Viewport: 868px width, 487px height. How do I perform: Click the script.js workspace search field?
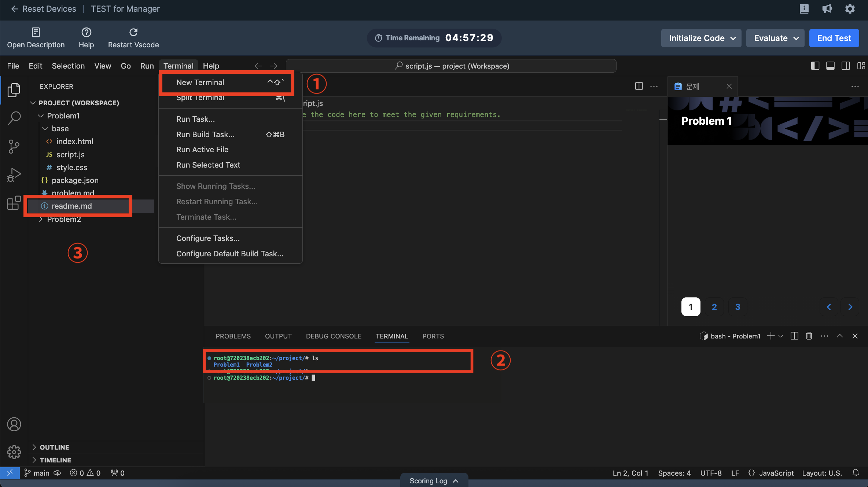[451, 66]
